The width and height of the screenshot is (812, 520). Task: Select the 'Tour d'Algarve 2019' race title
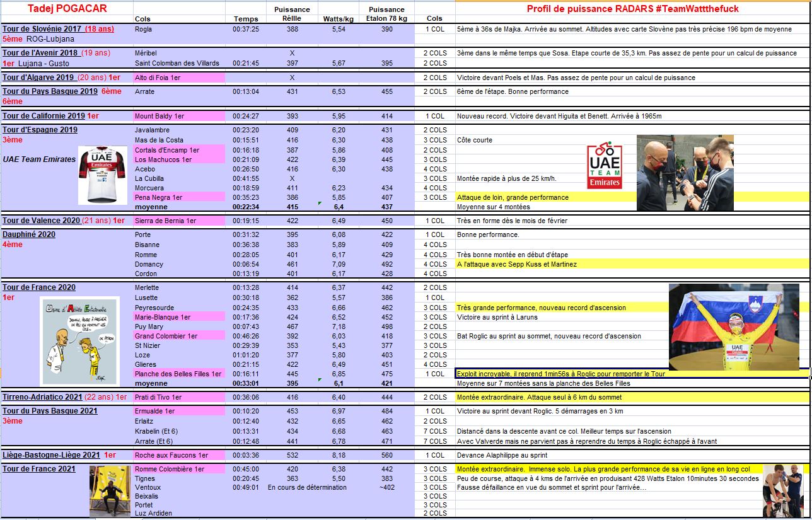tap(38, 78)
